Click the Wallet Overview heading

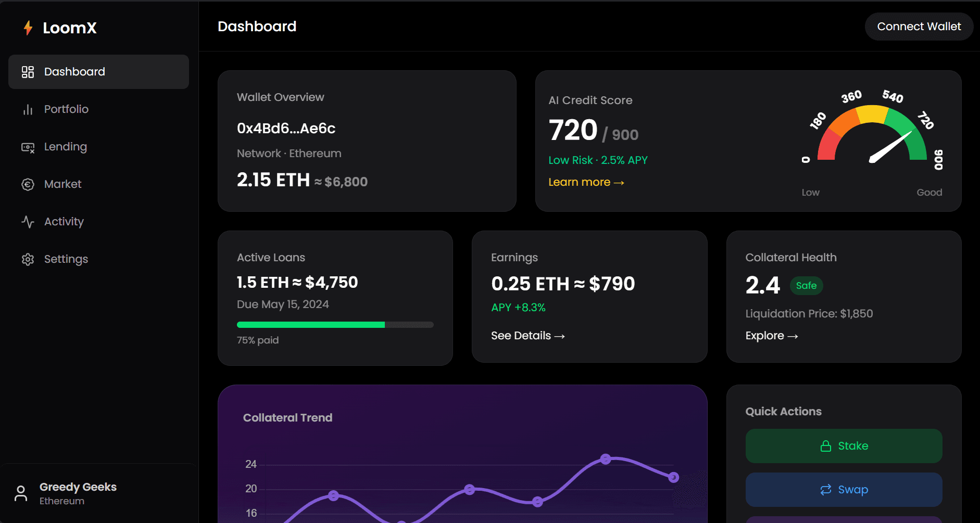(280, 97)
